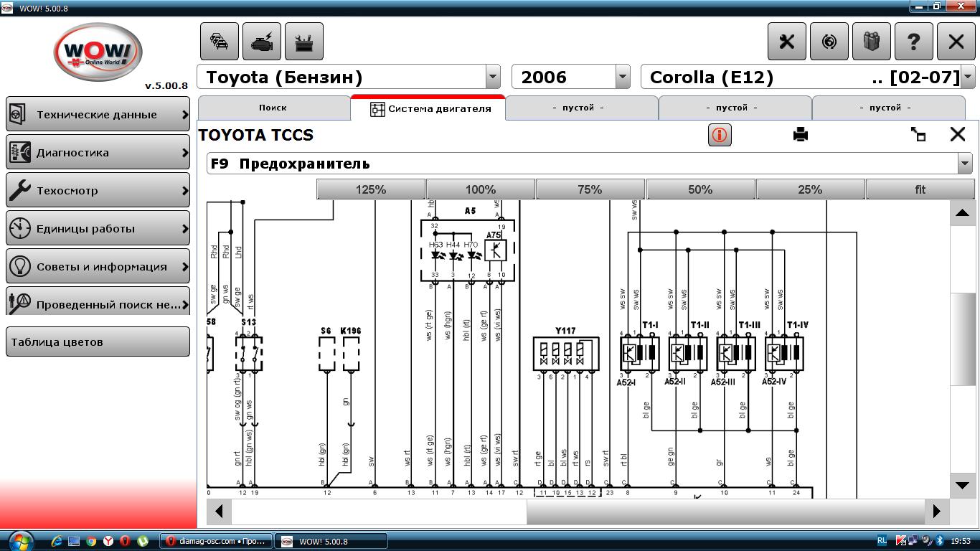Click the T1-I ignition coil symbol

(639, 352)
